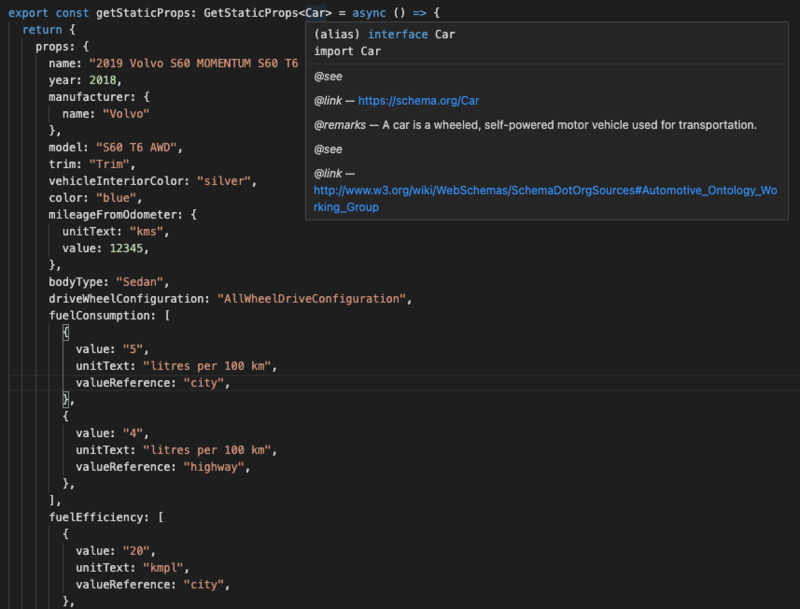The image size is (800, 609).
Task: Click the fuelConsumption property
Action: point(99,316)
